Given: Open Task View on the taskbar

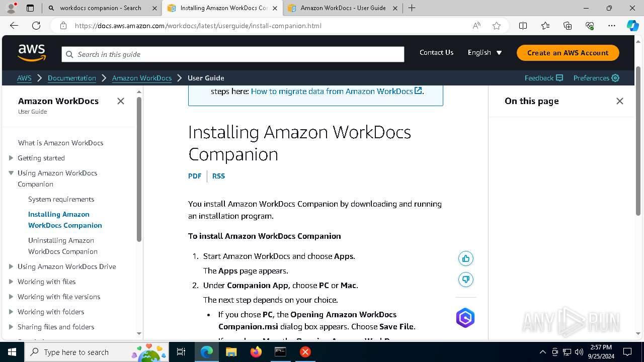Looking at the screenshot, I should click(x=182, y=352).
